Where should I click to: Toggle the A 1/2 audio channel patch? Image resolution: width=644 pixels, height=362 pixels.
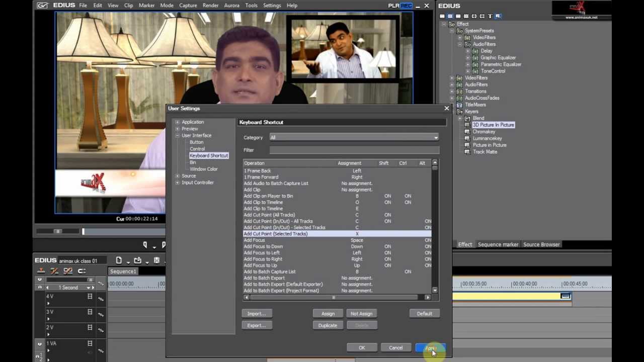point(39,356)
